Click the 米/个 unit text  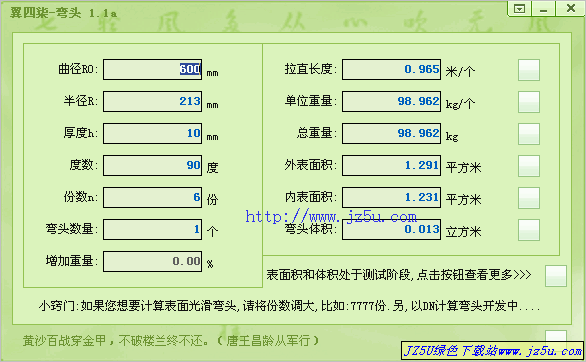460,71
